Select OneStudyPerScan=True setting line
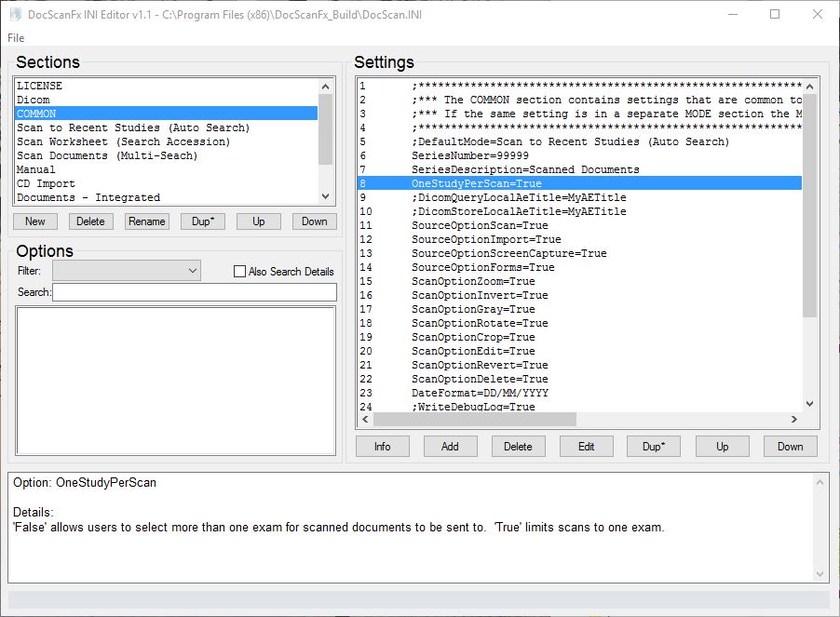Screen dimensions: 840x617 (x=579, y=183)
